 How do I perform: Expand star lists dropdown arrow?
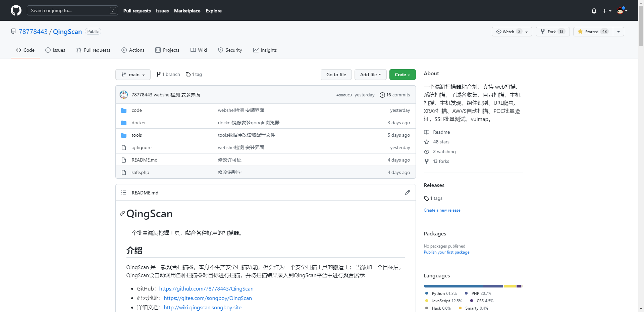point(619,32)
